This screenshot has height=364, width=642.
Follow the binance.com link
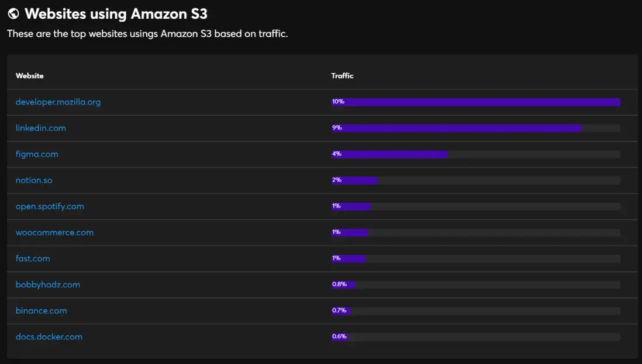point(42,311)
